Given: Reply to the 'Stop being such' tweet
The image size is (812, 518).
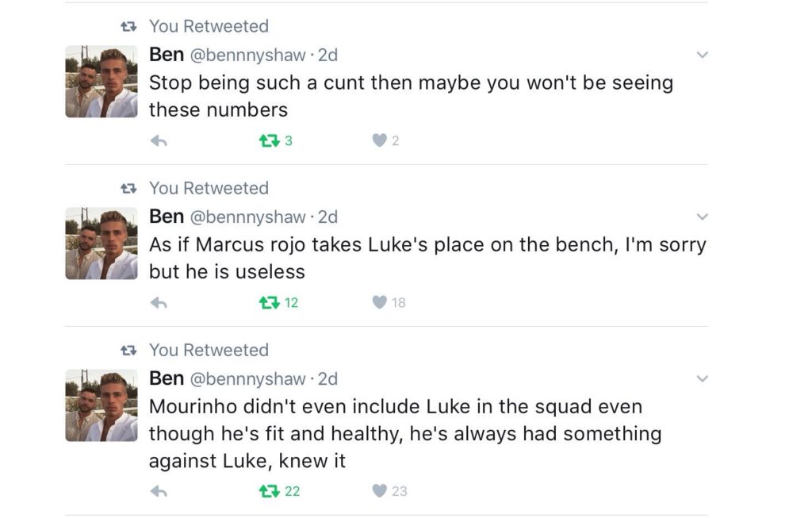Looking at the screenshot, I should tap(159, 141).
